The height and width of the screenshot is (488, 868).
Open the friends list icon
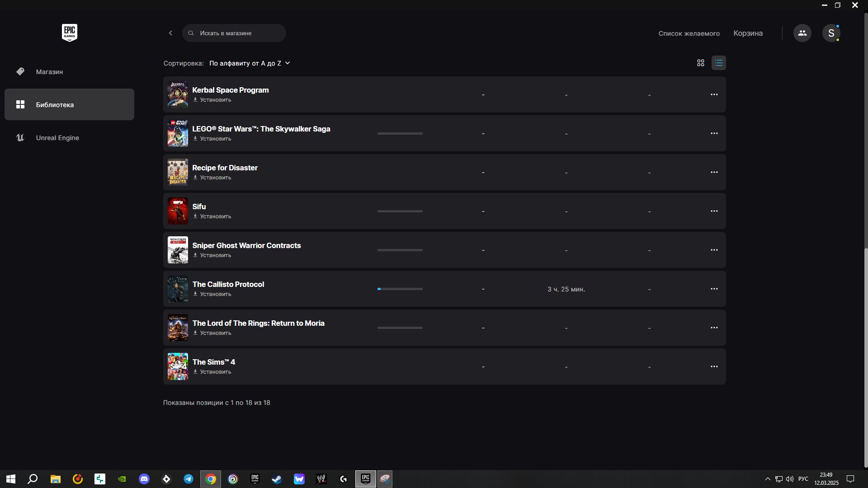click(x=802, y=33)
